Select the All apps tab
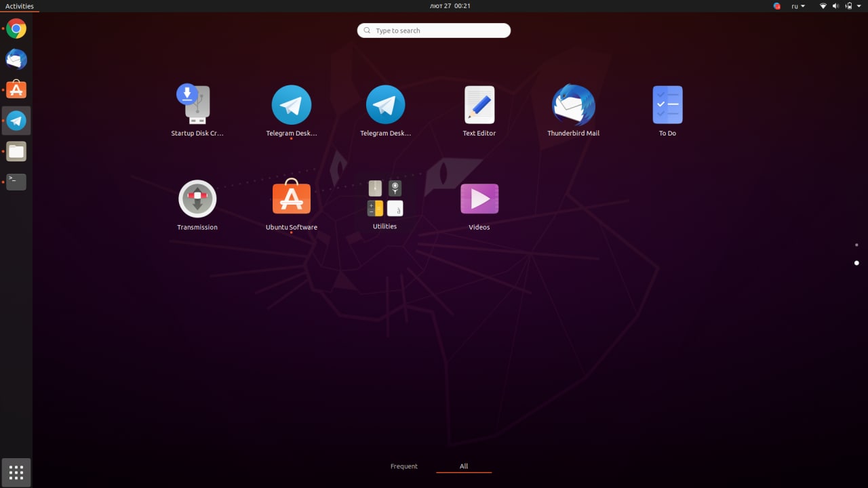The height and width of the screenshot is (488, 868). click(464, 466)
